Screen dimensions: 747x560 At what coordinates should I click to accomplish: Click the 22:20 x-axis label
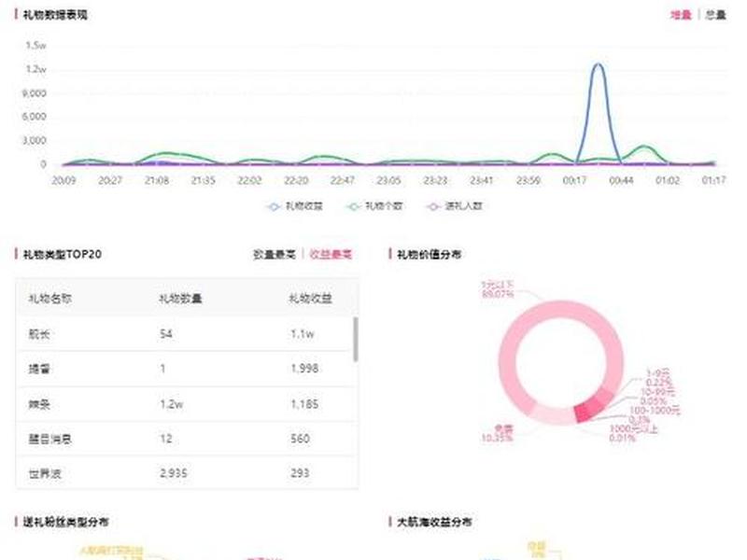tap(296, 180)
